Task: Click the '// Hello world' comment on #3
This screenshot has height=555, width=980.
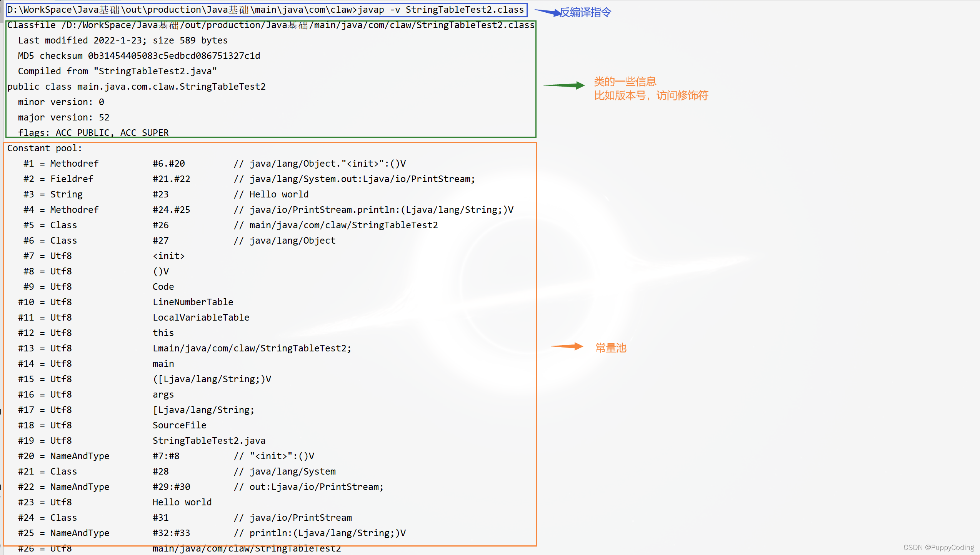Action: 271,194
